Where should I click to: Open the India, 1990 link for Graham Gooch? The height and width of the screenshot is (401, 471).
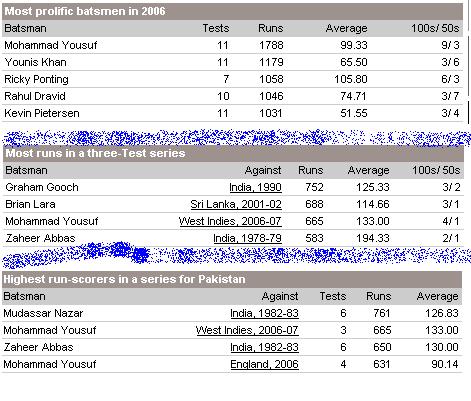click(x=255, y=187)
